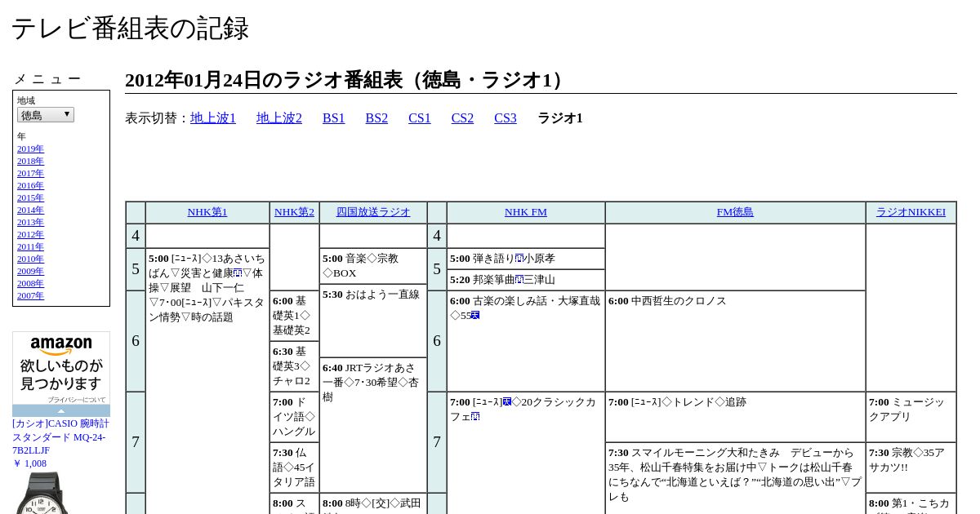Open the ラジオNIKKEI channel link
This screenshot has height=514, width=980.
(911, 212)
